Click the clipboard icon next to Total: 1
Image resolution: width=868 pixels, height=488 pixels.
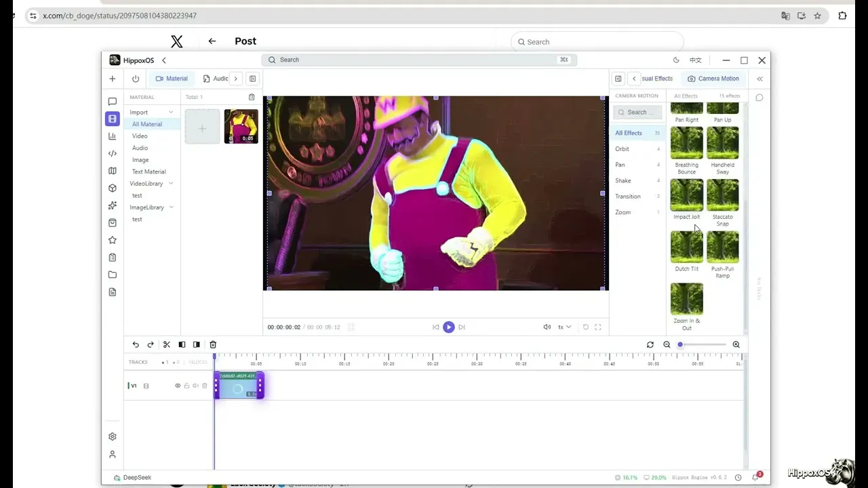coord(252,97)
